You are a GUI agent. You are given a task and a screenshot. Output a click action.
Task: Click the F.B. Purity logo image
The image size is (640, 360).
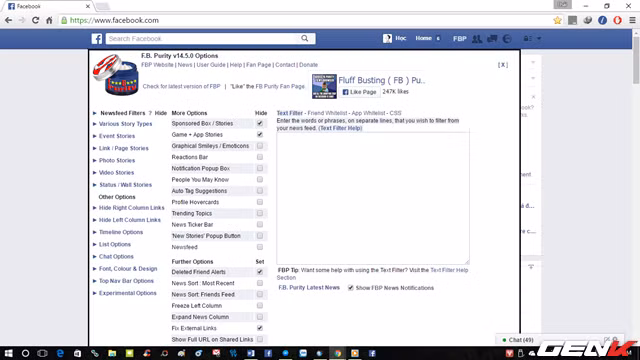(116, 75)
